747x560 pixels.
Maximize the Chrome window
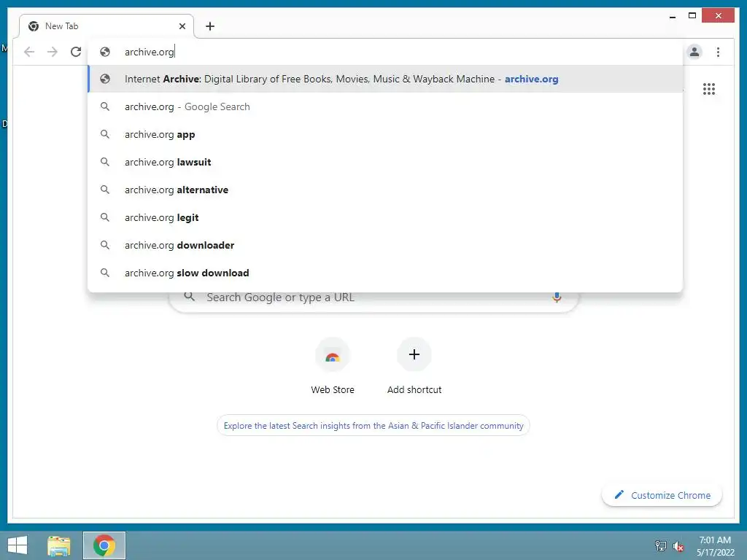coord(692,16)
